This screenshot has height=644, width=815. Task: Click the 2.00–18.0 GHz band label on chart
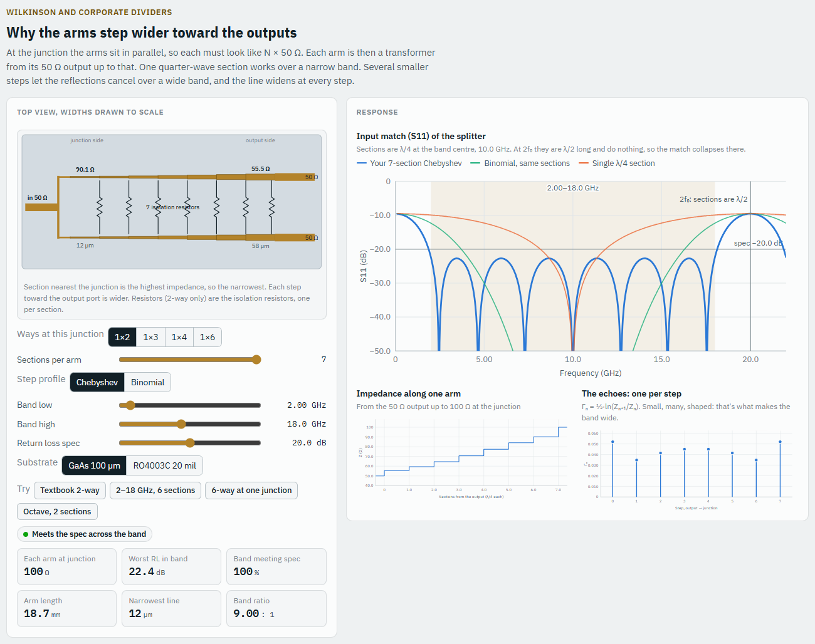coord(573,188)
